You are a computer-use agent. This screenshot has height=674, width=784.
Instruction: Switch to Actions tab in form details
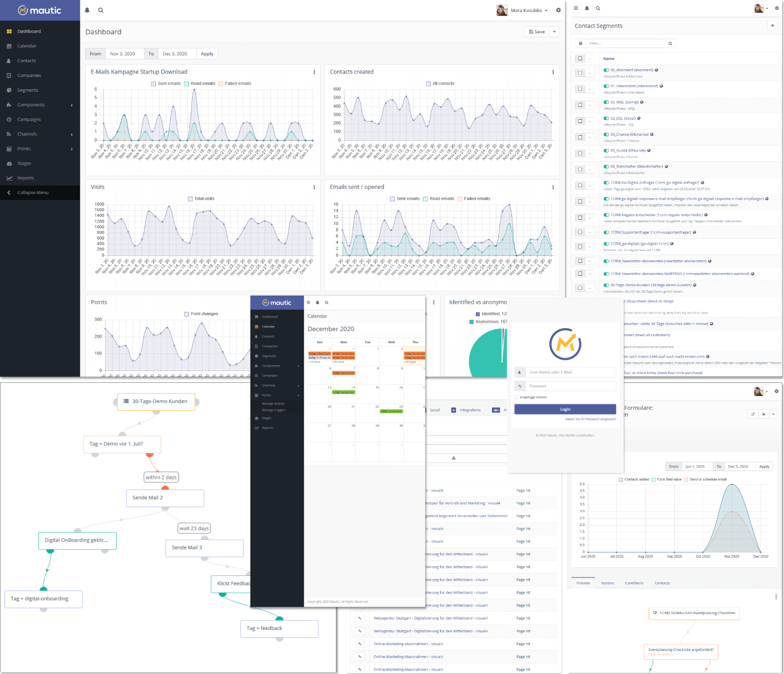pyautogui.click(x=607, y=583)
